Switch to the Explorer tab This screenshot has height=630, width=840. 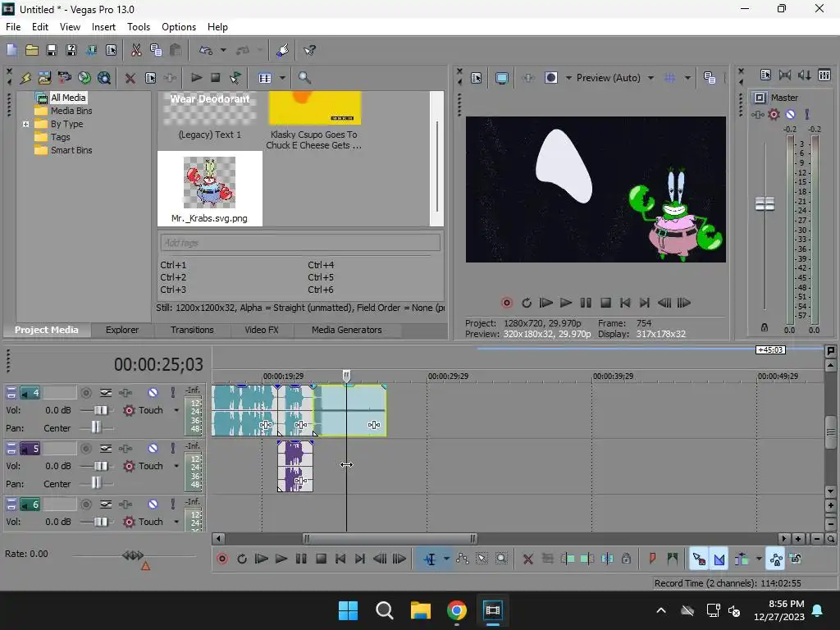(x=121, y=330)
